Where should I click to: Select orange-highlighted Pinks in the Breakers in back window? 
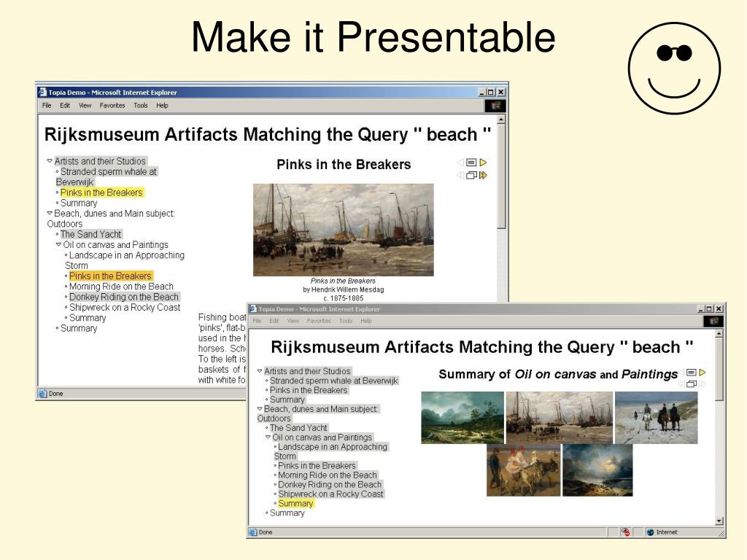[111, 276]
